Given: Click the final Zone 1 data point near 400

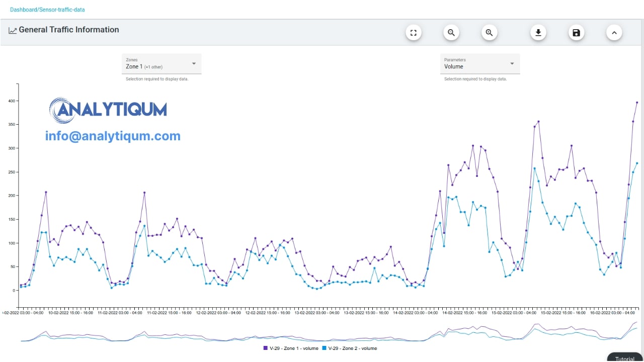Looking at the screenshot, I should tap(637, 103).
